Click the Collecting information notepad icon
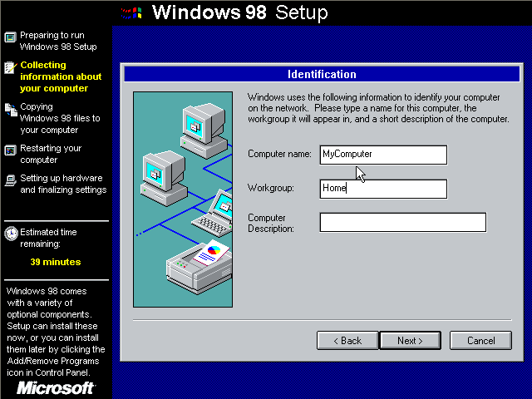The height and width of the screenshot is (399, 532). 11,67
